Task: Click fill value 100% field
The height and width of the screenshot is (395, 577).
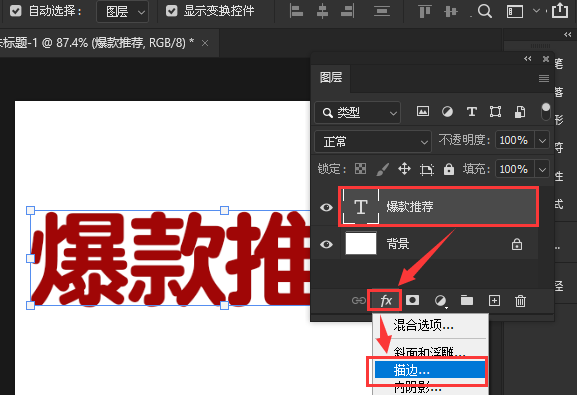Action: click(x=514, y=169)
